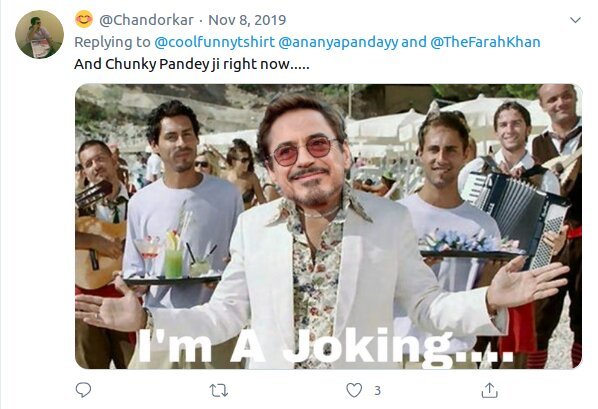Open the share upload-arrow icon
Screen dimensions: 598x409
pyautogui.click(x=489, y=390)
